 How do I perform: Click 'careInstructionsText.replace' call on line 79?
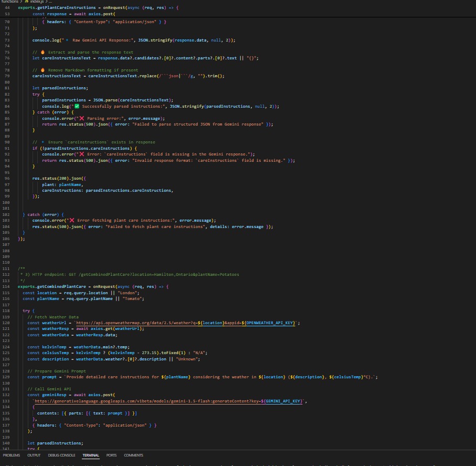(x=122, y=76)
